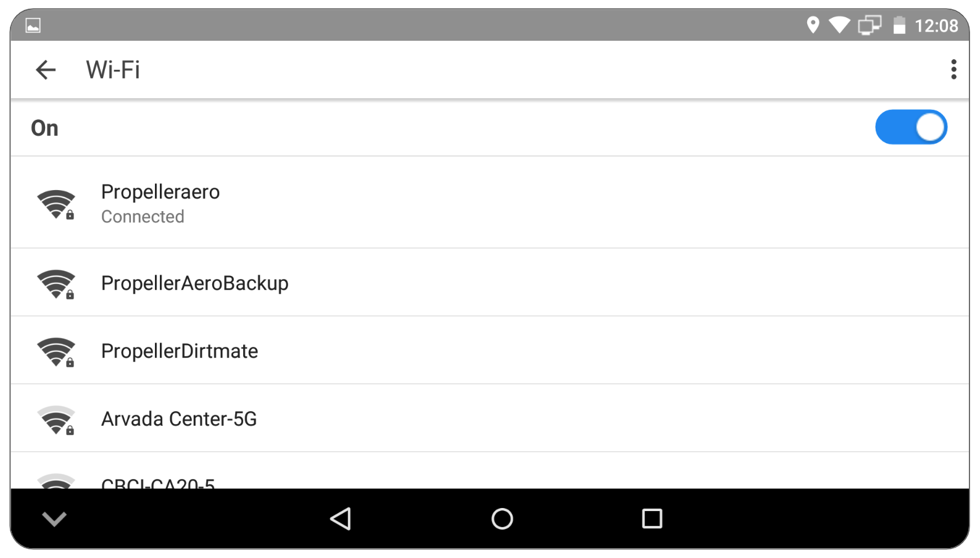
Task: Open recent apps with the square button
Action: coord(652,518)
